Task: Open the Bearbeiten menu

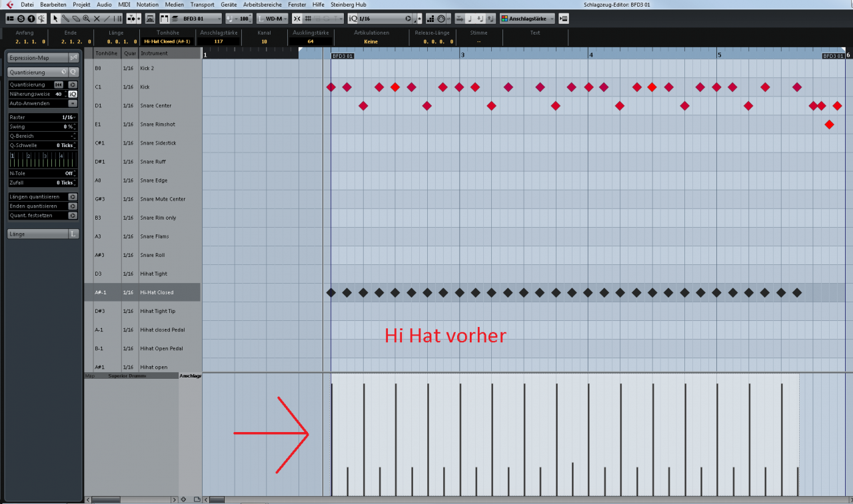Action: 53,5
